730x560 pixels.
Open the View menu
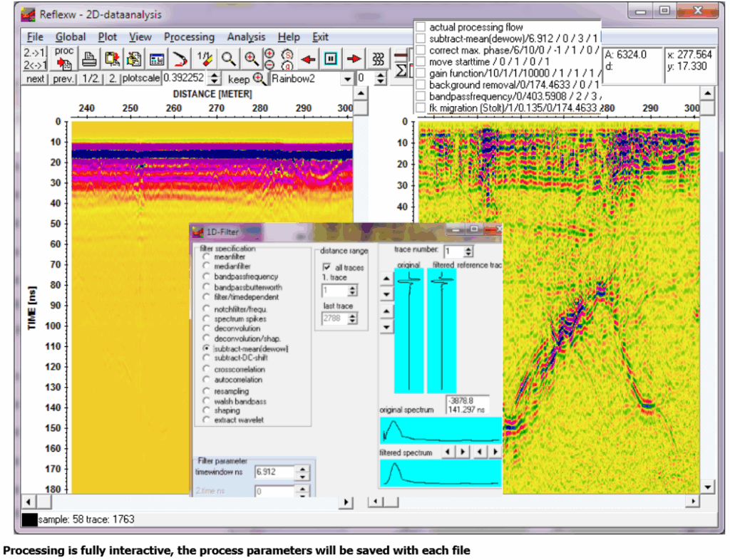tap(140, 37)
